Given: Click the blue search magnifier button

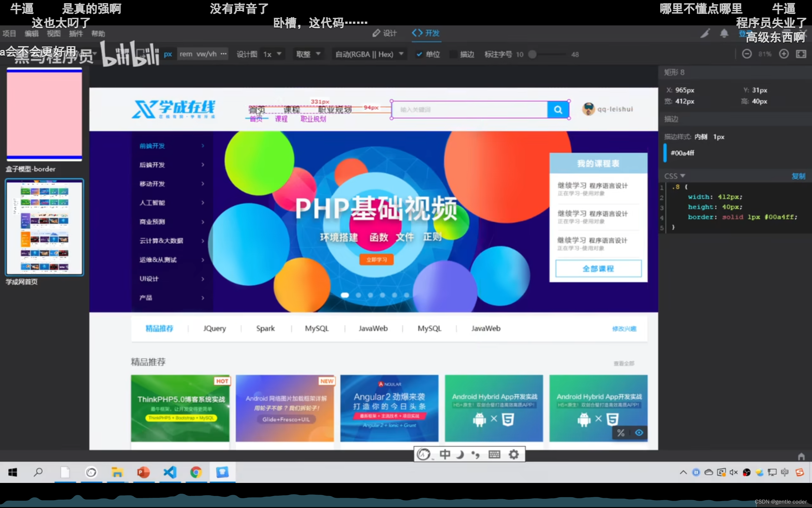Looking at the screenshot, I should pos(558,110).
